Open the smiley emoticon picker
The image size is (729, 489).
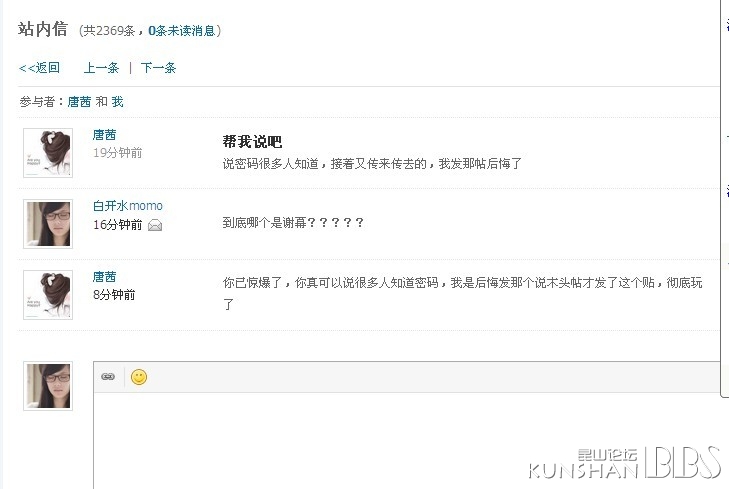click(x=139, y=377)
